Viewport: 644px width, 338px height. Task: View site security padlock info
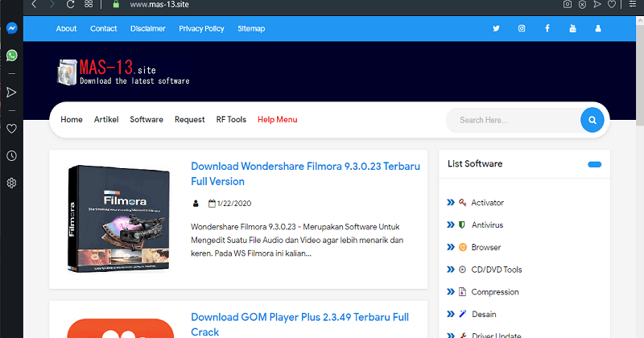pyautogui.click(x=116, y=5)
